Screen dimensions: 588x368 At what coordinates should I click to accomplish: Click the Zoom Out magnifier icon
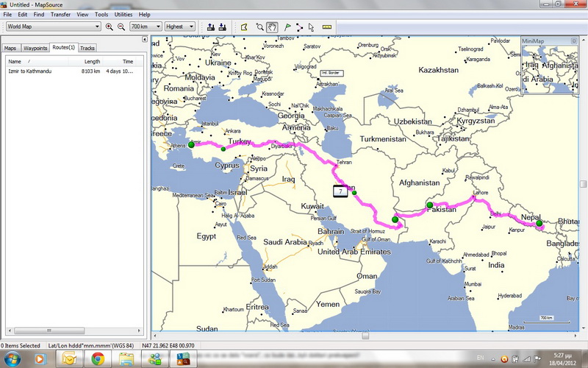(121, 26)
